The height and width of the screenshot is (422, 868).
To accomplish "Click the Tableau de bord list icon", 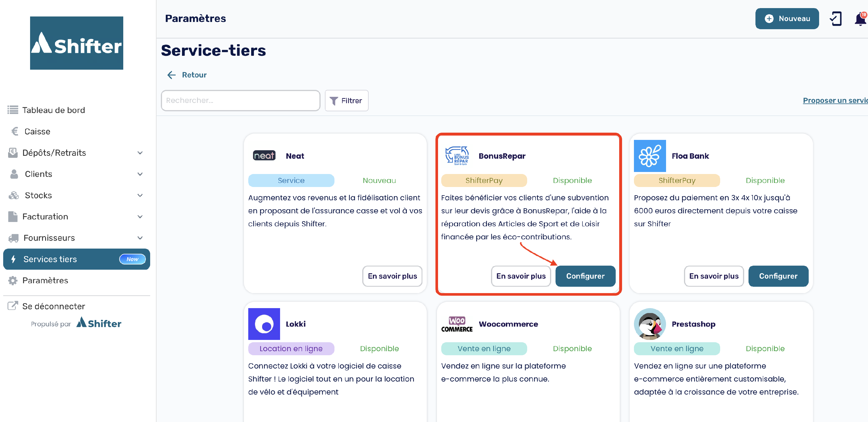I will 13,110.
